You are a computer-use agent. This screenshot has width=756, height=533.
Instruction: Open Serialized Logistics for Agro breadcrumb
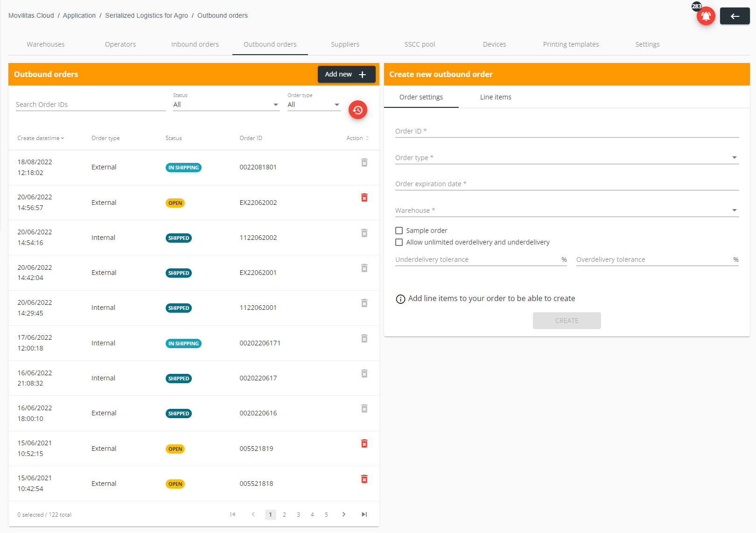147,15
